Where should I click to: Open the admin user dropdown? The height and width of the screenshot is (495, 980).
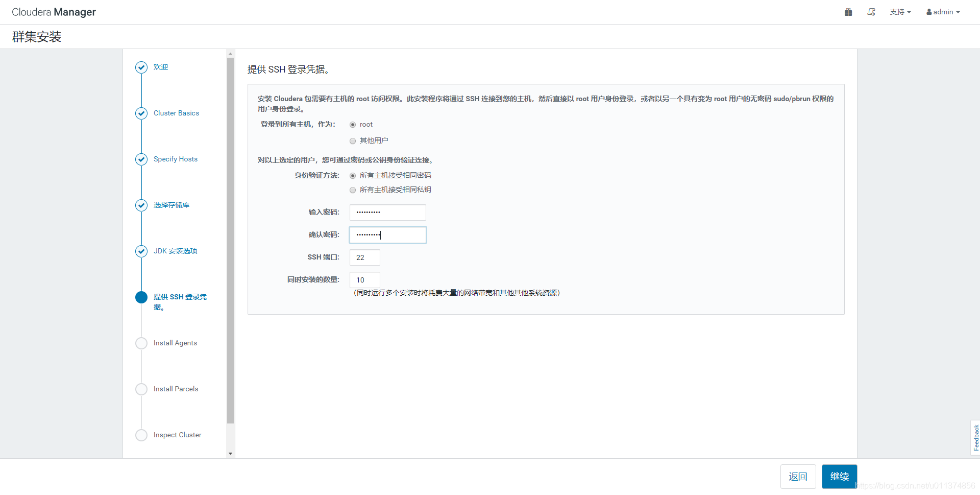click(943, 12)
